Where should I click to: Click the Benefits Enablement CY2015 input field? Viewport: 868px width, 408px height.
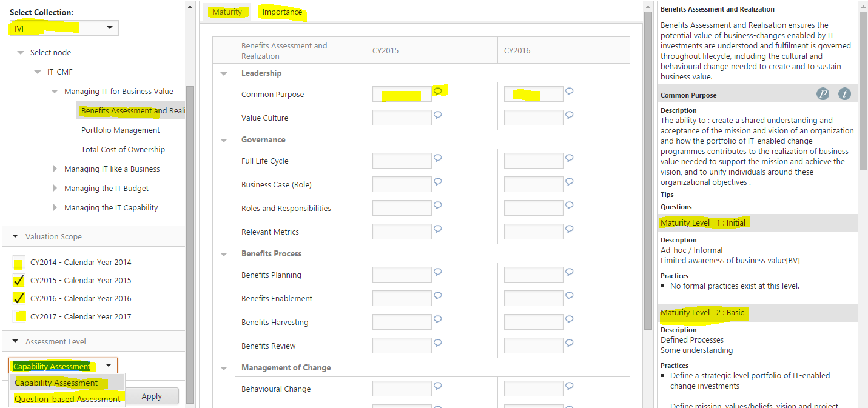402,298
